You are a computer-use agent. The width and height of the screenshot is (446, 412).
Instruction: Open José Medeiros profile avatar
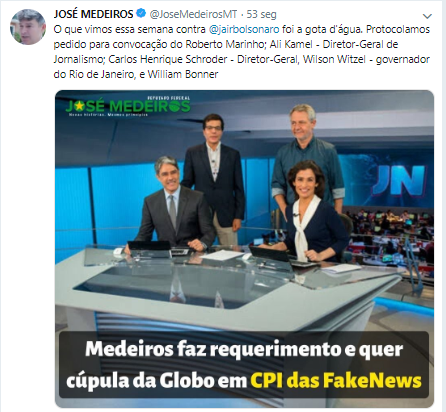tap(28, 27)
